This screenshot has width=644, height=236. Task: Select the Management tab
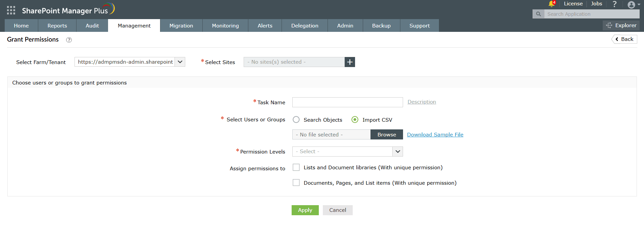coord(134,25)
